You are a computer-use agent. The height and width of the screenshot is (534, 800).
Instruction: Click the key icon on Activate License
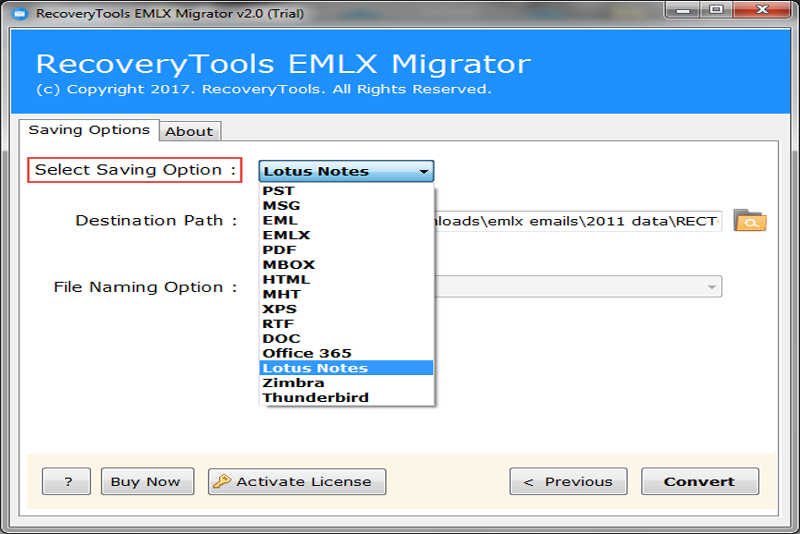tap(222, 481)
